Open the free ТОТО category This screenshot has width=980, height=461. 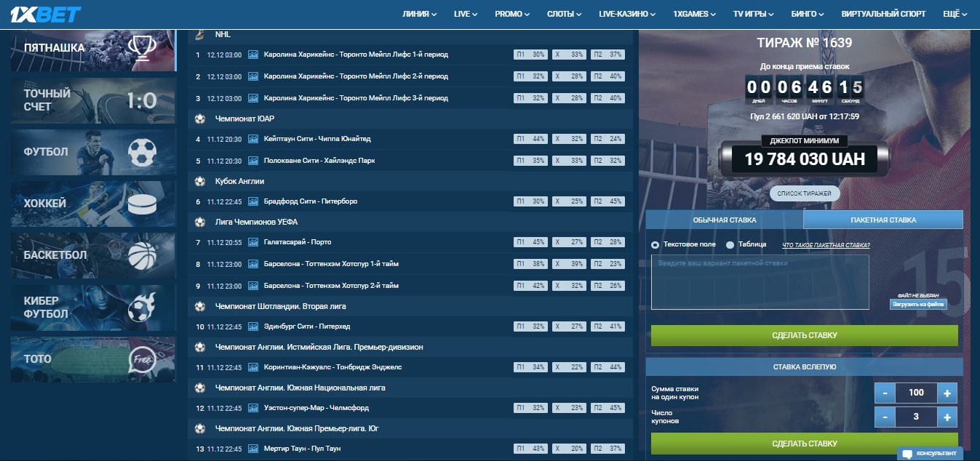pos(93,359)
